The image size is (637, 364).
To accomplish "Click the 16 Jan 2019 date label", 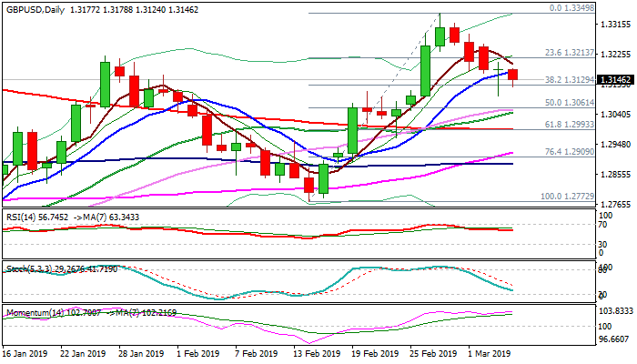I will [26, 353].
